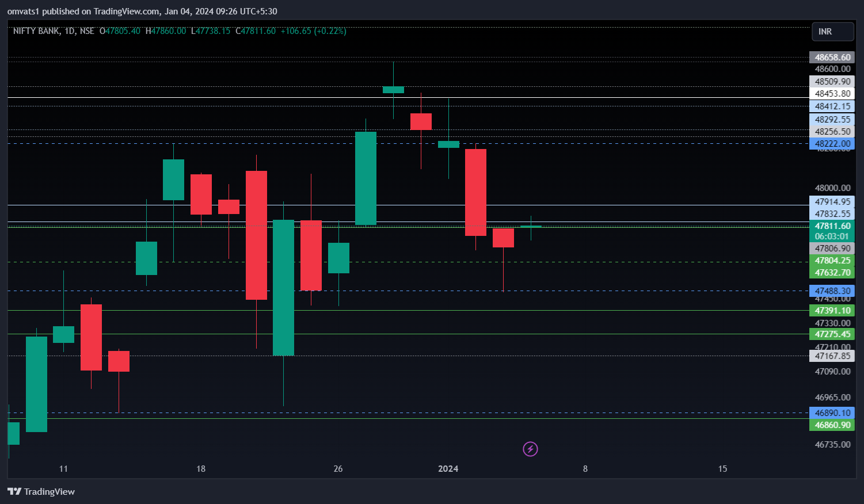Select the 48453.80 price label
The width and height of the screenshot is (864, 504).
(832, 93)
